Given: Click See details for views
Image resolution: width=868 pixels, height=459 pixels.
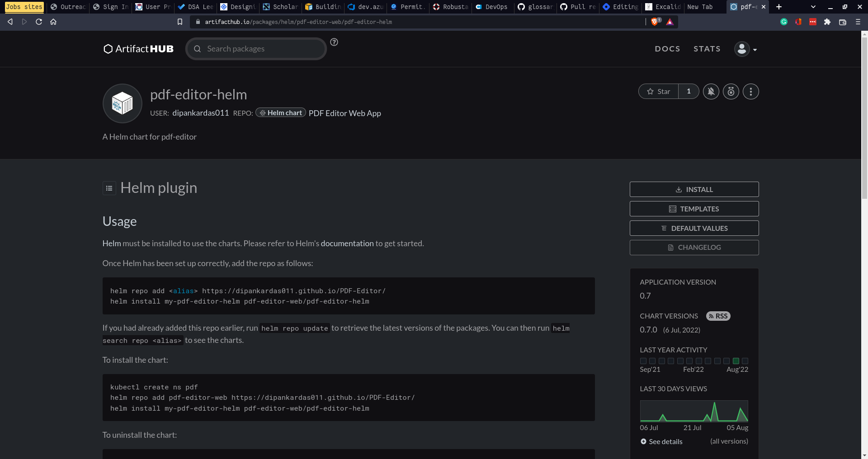Looking at the screenshot, I should (661, 441).
